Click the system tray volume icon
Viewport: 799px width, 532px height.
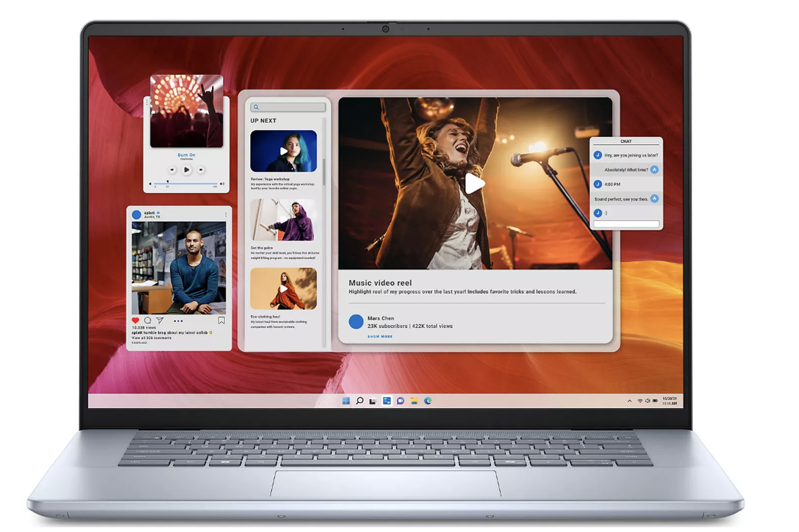[x=647, y=401]
